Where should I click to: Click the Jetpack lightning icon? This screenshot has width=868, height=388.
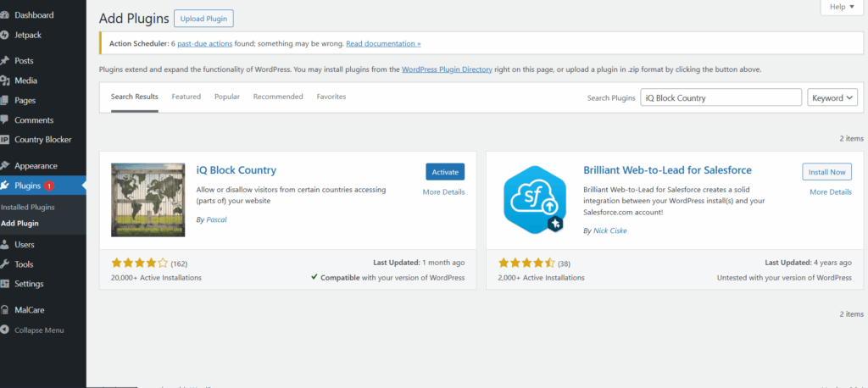coord(4,35)
